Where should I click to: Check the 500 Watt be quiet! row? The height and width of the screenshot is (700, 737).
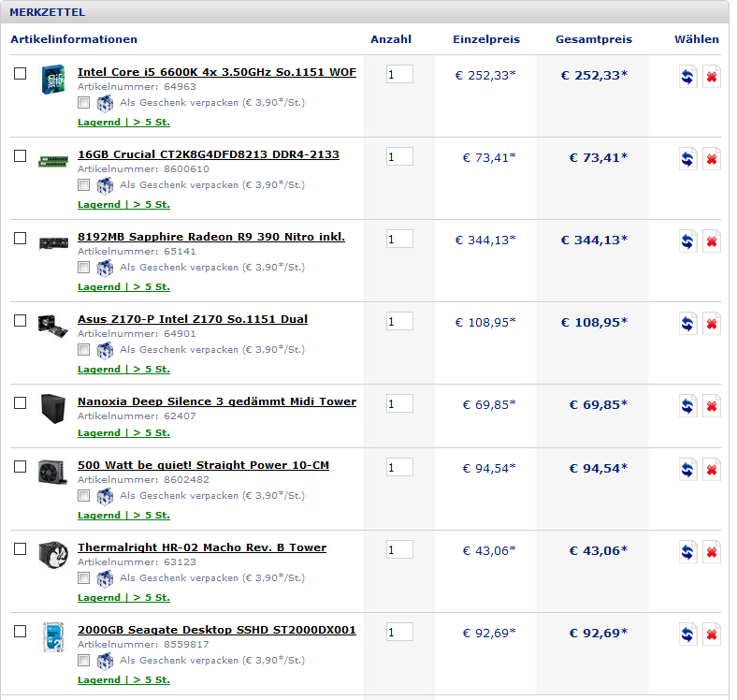pos(20,466)
